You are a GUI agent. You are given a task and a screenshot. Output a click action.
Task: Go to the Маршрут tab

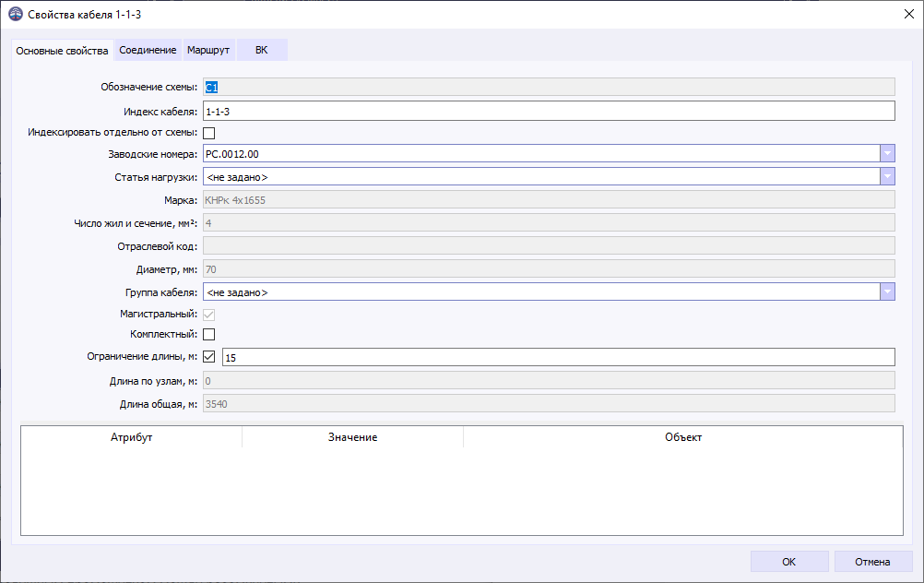pyautogui.click(x=208, y=50)
